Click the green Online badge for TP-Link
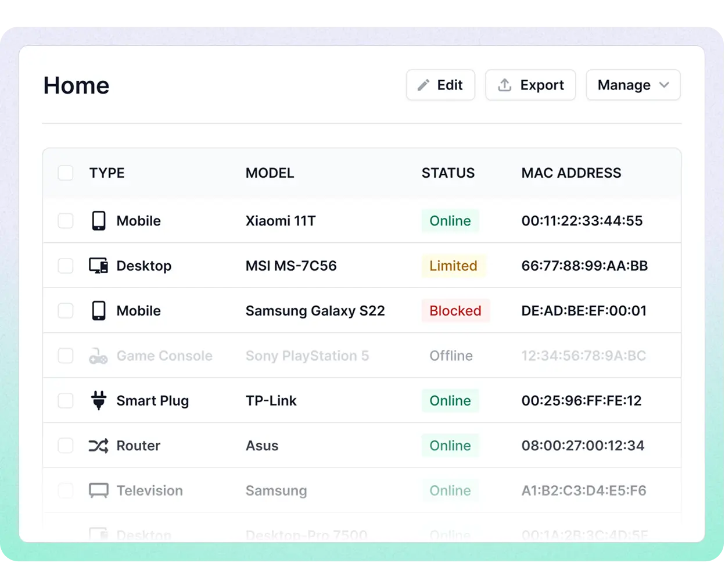The height and width of the screenshot is (588, 725). (x=450, y=400)
